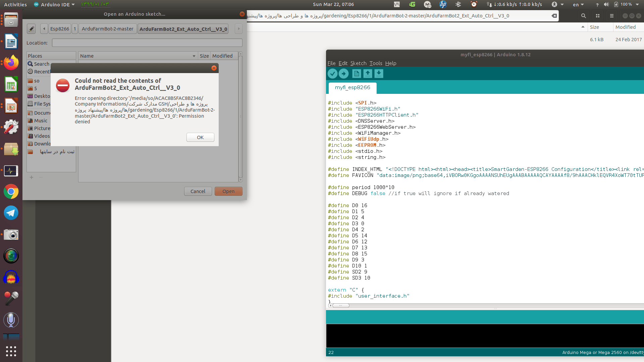The width and height of the screenshot is (644, 362).
Task: Click the Verify checkmark icon in Arduino toolbar
Action: click(x=332, y=74)
